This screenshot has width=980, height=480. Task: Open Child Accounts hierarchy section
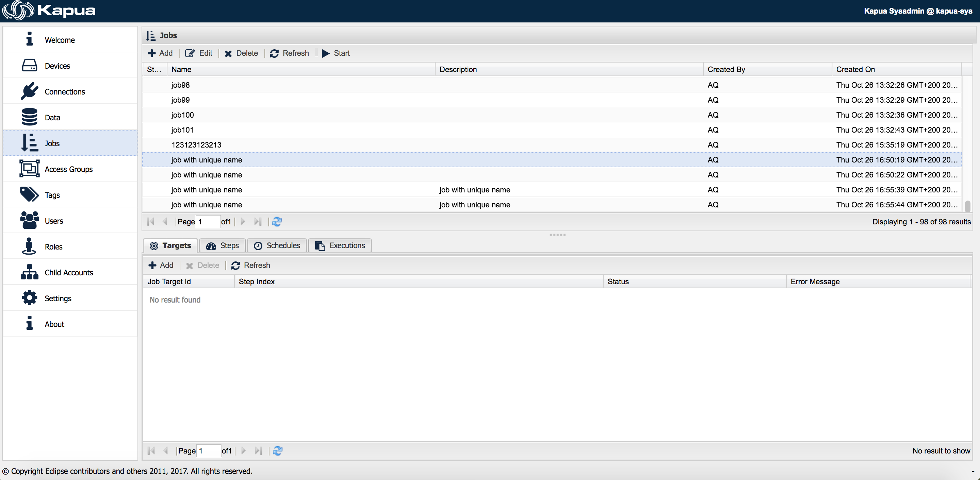[68, 273]
